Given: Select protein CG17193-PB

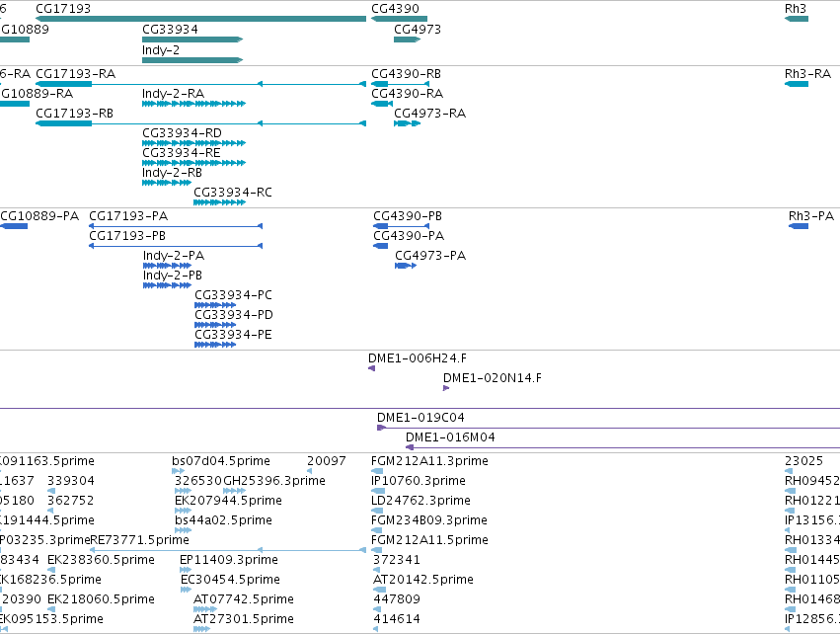Looking at the screenshot, I should 176,246.
